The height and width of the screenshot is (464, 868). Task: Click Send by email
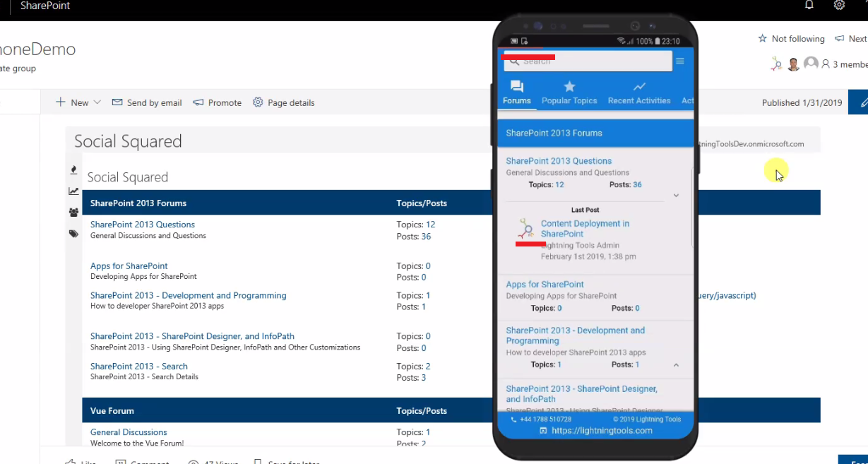point(147,102)
